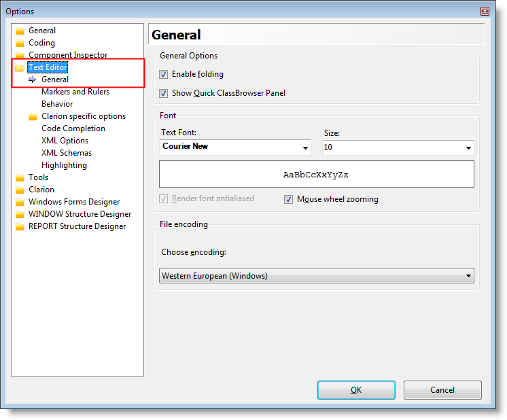Click the Tools folder icon
The height and width of the screenshot is (420, 507).
(20, 177)
